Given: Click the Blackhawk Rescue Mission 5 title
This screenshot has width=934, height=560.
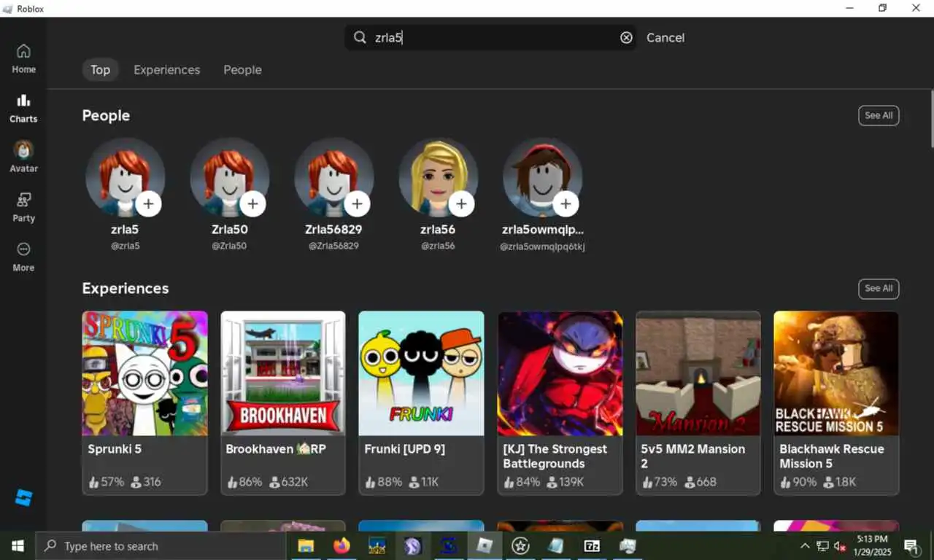Looking at the screenshot, I should pyautogui.click(x=831, y=456).
